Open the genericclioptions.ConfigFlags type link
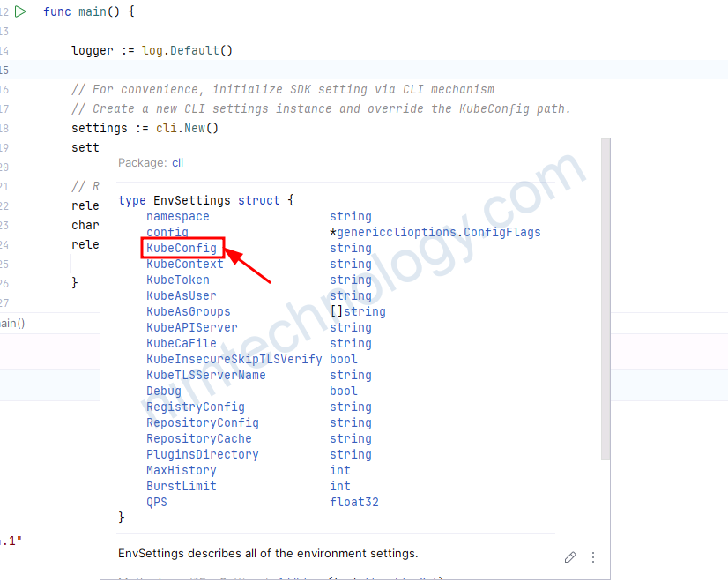Screen dimensions: 728x582 pos(438,233)
